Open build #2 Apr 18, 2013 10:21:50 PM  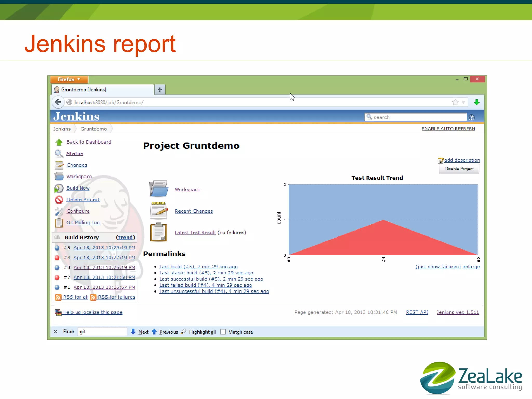[x=104, y=277]
